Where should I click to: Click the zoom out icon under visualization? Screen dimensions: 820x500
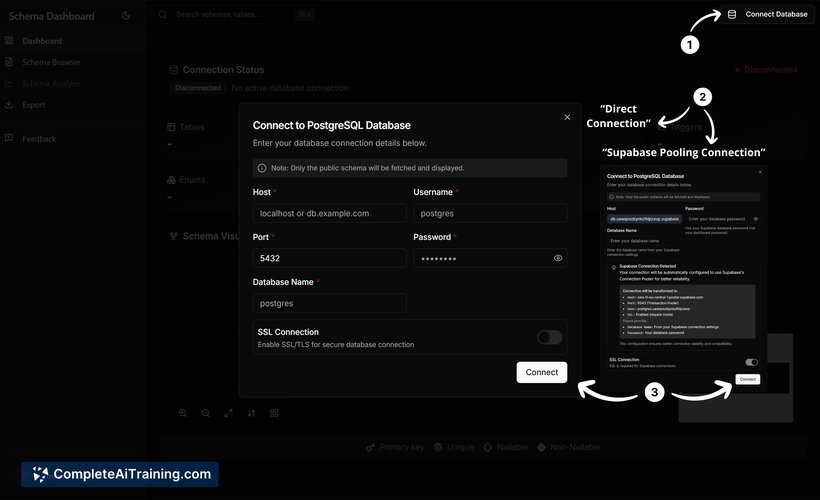click(x=206, y=413)
